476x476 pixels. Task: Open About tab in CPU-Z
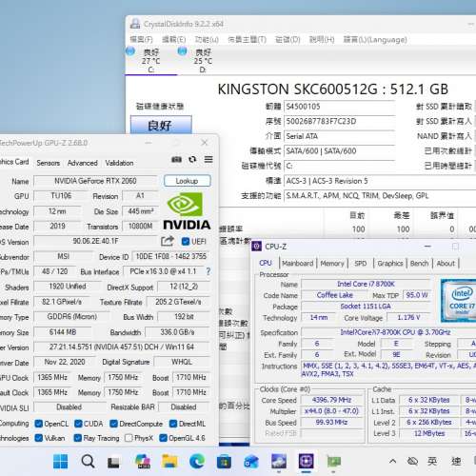point(446,263)
